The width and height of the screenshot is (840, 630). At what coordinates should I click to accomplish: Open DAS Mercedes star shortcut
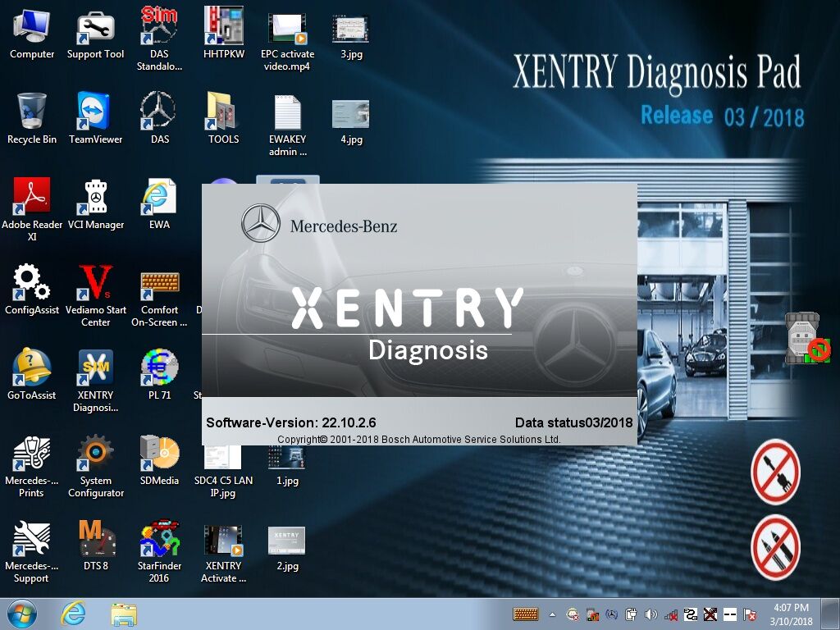coord(159,119)
